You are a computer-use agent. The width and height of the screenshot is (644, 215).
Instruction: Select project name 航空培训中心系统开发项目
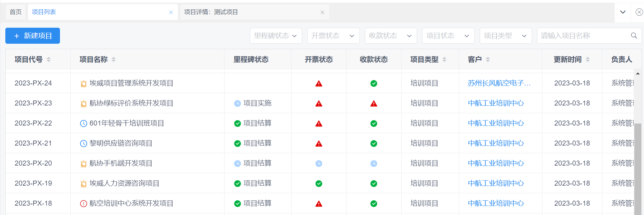(x=131, y=203)
